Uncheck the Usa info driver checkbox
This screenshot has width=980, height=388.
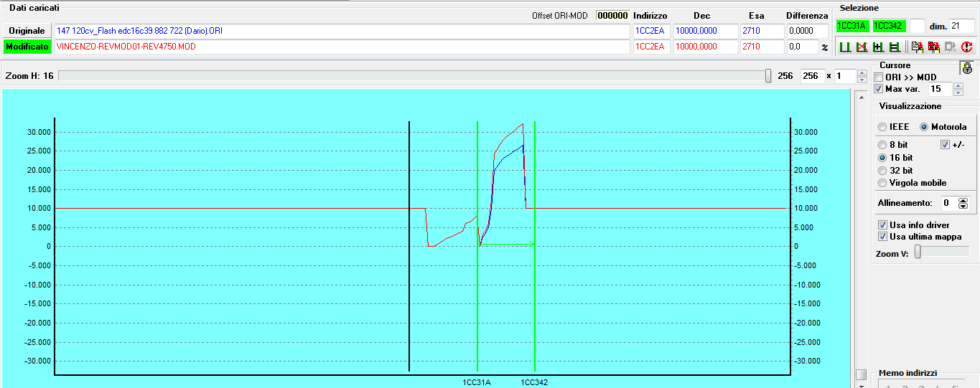[882, 225]
